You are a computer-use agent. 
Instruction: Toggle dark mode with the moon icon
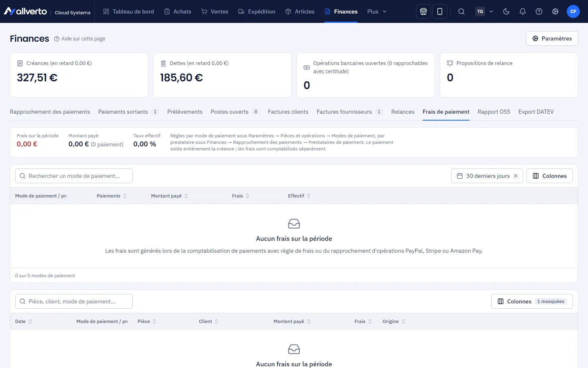click(x=506, y=11)
